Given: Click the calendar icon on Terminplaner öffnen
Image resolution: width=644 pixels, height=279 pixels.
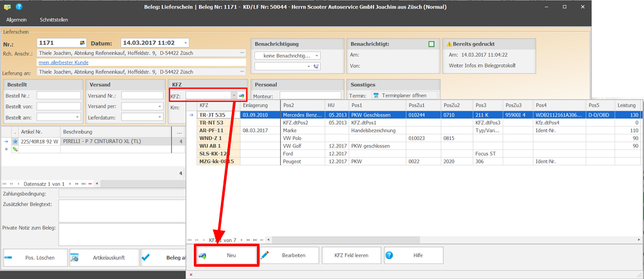Looking at the screenshot, I should (377, 95).
